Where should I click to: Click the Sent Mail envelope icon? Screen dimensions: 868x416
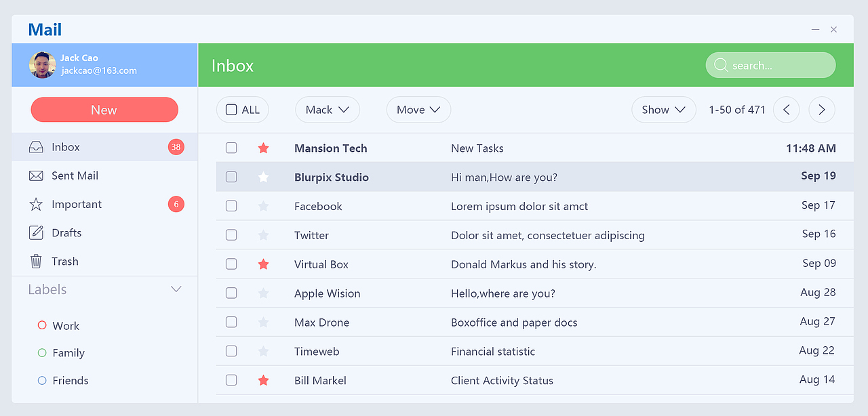[x=36, y=176]
